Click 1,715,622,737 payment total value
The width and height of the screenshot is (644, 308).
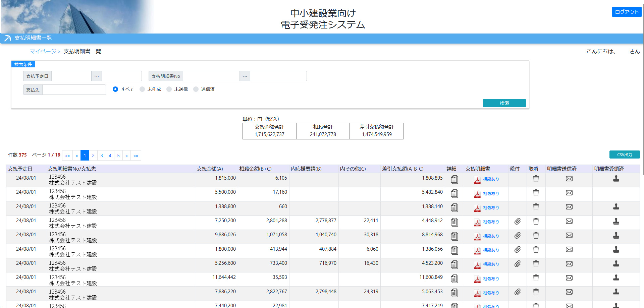pyautogui.click(x=269, y=134)
